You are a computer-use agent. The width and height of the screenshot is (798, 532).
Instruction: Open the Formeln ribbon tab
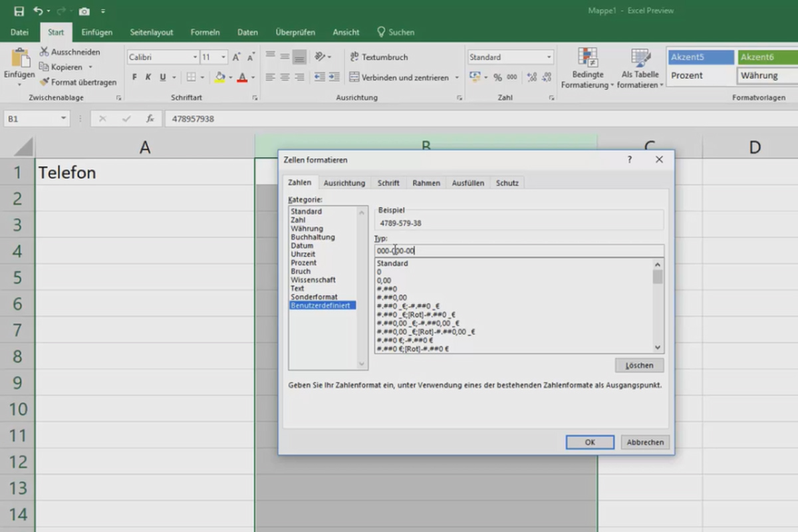[205, 32]
